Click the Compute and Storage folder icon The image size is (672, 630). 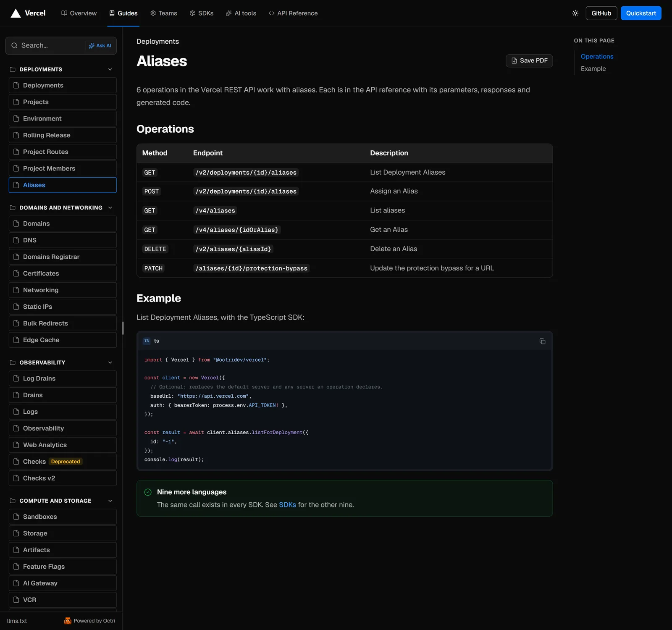pyautogui.click(x=13, y=501)
